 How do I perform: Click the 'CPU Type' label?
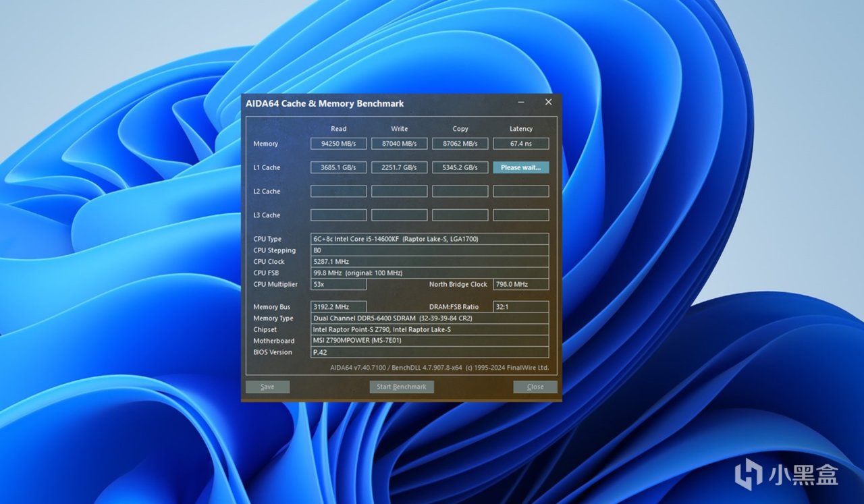click(268, 239)
